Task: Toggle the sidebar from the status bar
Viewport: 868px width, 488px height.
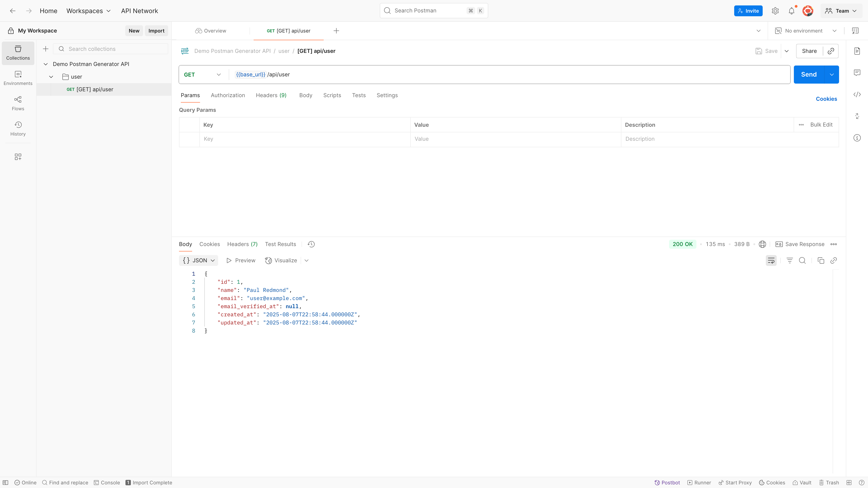Action: (x=5, y=483)
